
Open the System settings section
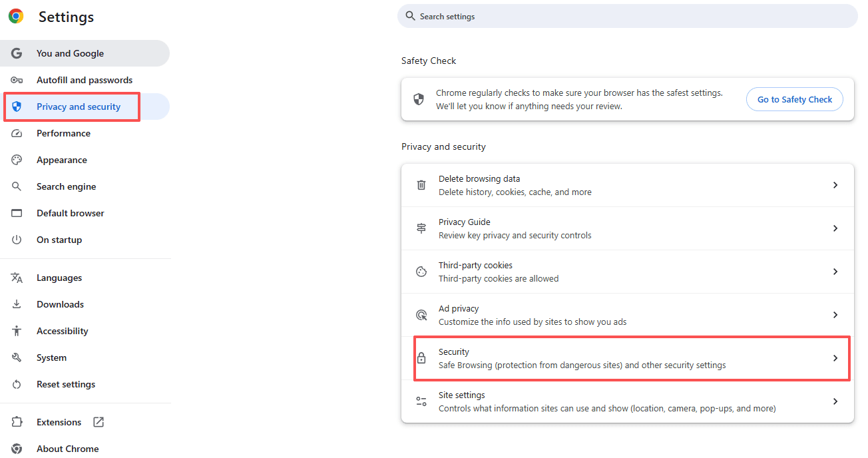[85, 357]
